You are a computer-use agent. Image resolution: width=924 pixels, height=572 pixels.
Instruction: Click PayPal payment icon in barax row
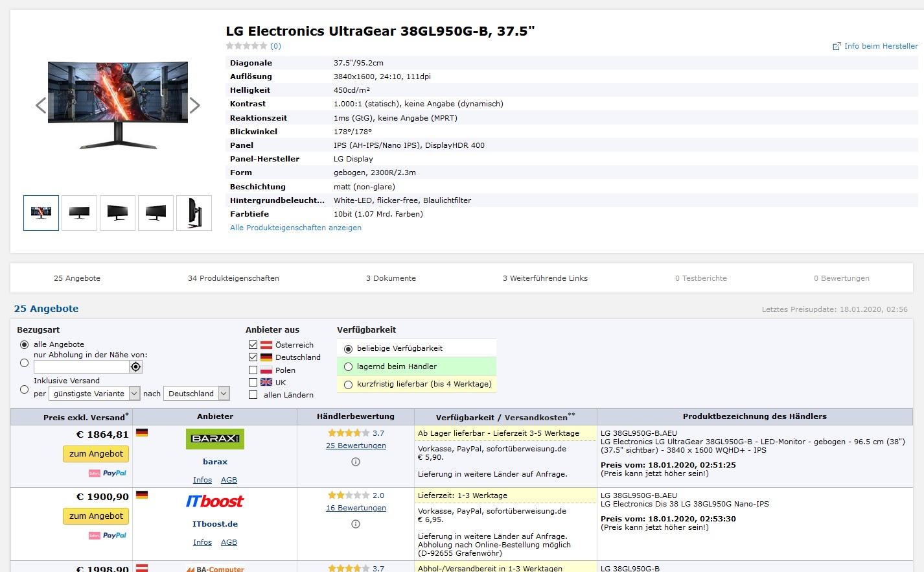pos(114,473)
